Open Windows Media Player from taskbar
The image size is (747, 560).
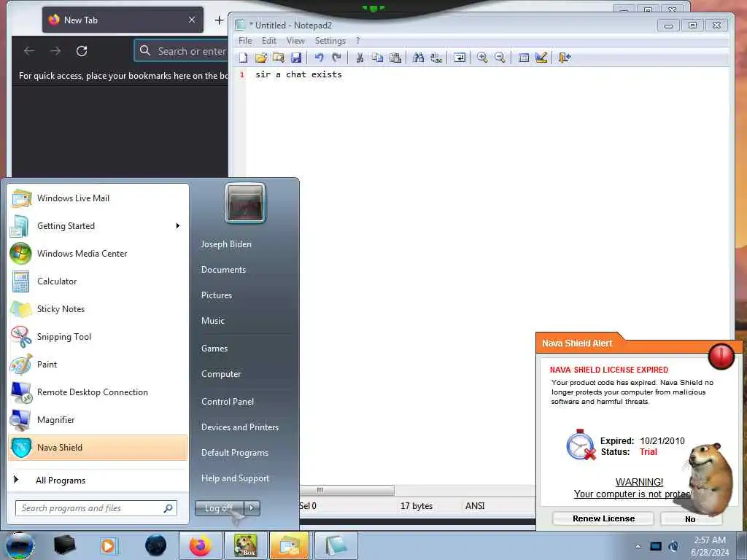click(108, 545)
